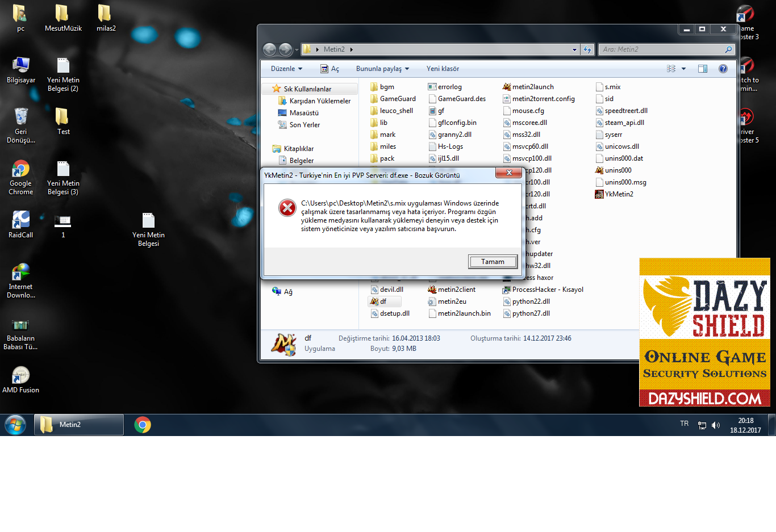Click Yeni klasör toolbar button
Image resolution: width=776 pixels, height=532 pixels.
coord(443,69)
